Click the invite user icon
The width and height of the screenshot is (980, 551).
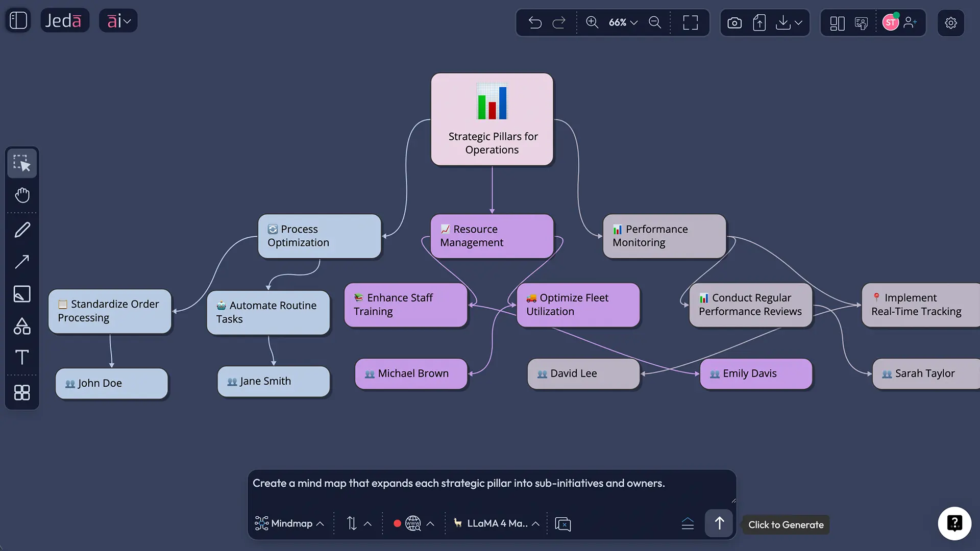click(x=910, y=22)
